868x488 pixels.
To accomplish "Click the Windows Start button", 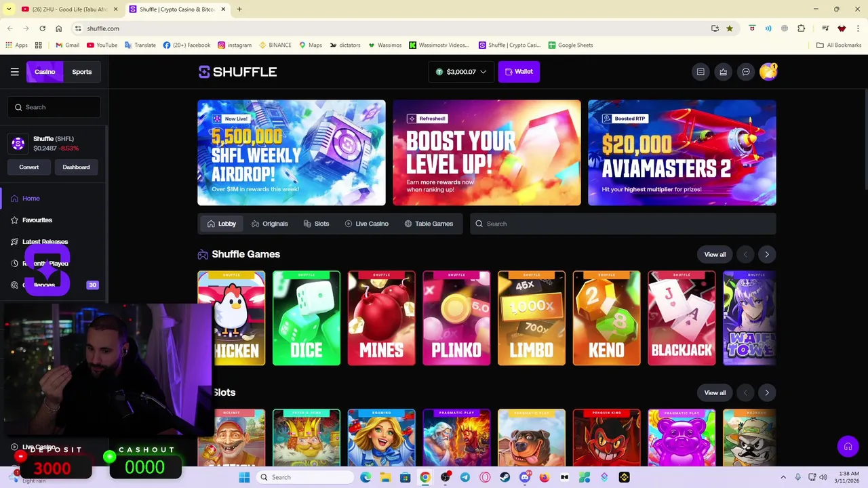I will click(x=244, y=477).
